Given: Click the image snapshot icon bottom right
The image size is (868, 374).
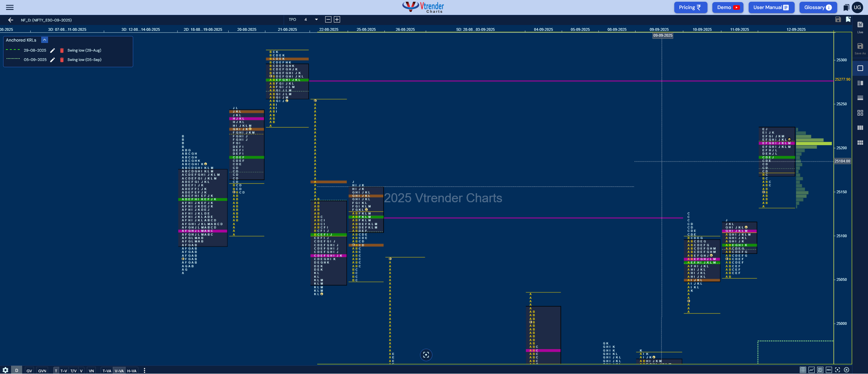Looking at the screenshot, I should click(820, 370).
